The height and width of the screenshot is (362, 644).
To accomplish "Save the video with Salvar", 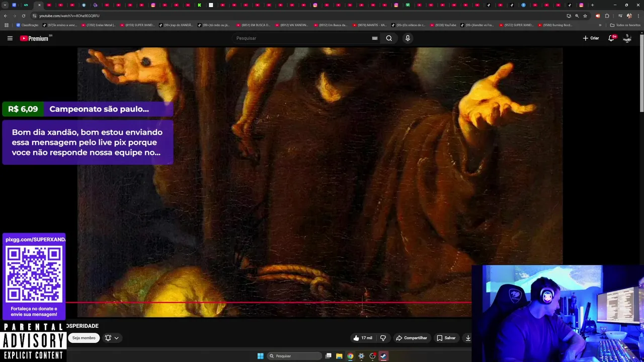I will (x=446, y=338).
